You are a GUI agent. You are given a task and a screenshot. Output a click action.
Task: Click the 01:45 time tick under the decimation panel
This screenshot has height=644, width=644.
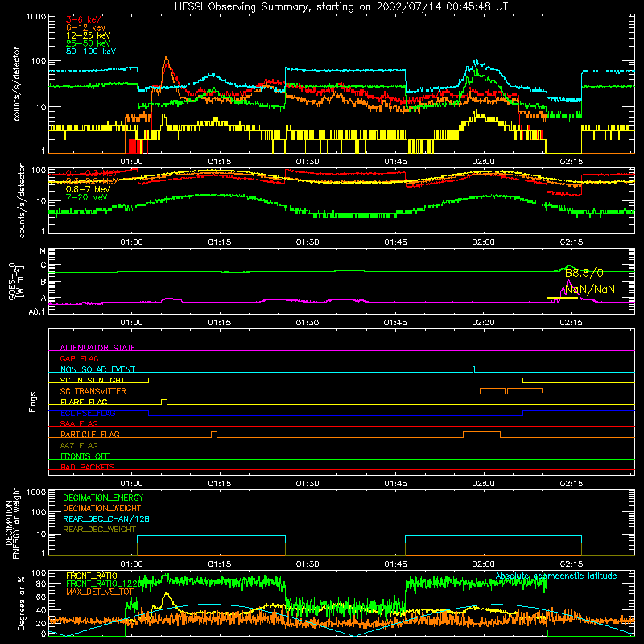pos(395,564)
